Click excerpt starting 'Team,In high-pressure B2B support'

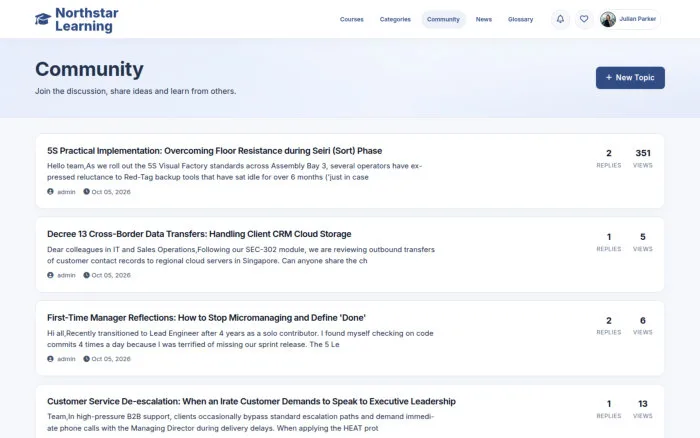pos(241,422)
